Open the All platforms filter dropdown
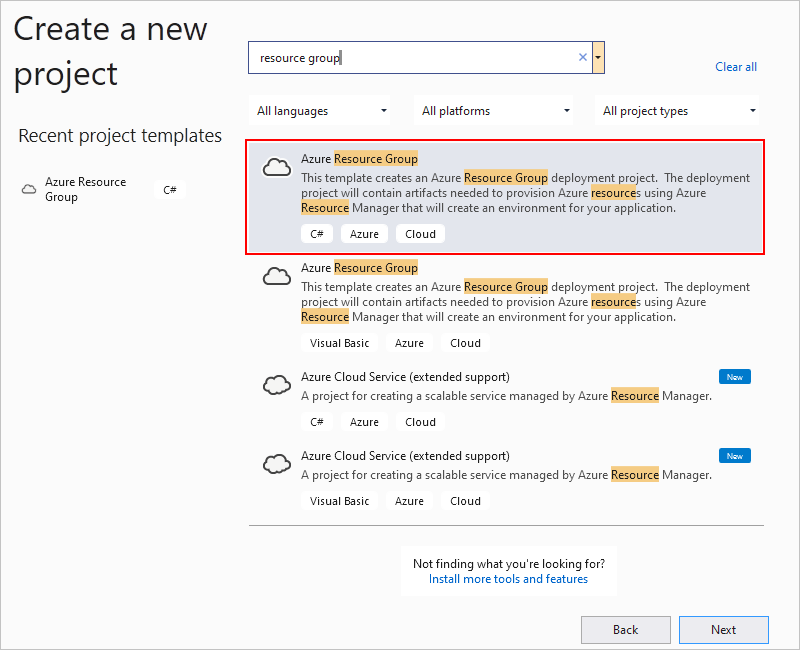800x650 pixels. coord(495,111)
